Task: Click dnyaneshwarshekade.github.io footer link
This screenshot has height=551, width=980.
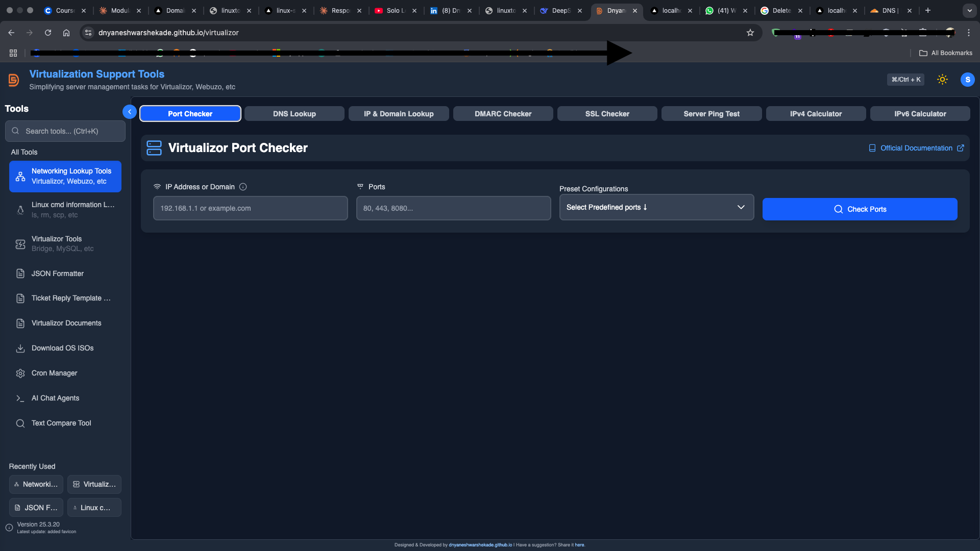Action: tap(480, 545)
